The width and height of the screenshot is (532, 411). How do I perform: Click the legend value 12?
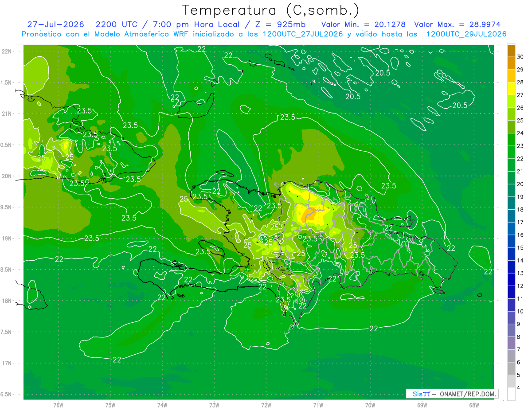point(520,286)
